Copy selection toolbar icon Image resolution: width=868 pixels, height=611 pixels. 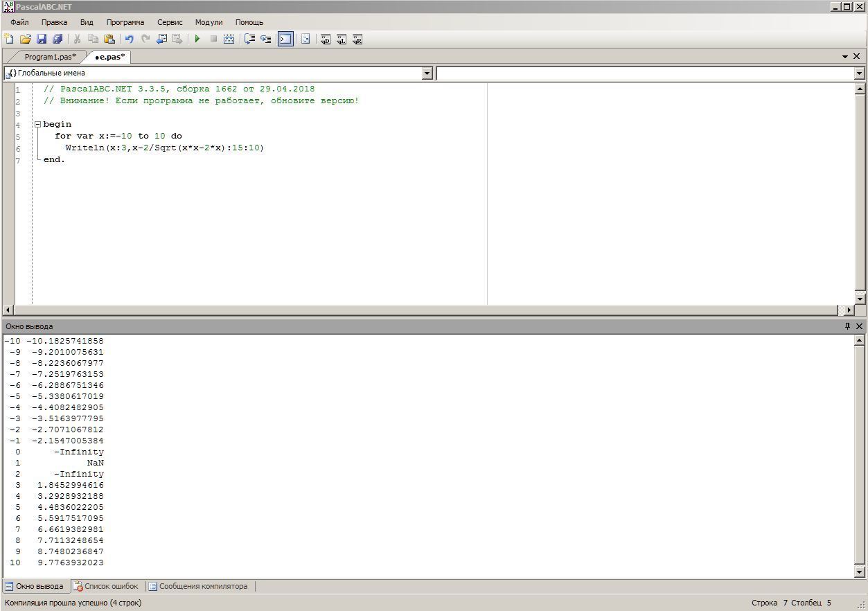(x=93, y=39)
